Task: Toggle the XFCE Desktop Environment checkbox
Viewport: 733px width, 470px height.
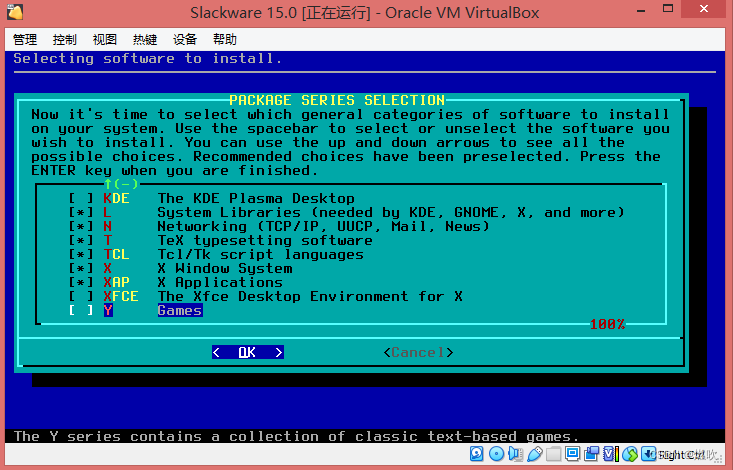Action: click(81, 296)
